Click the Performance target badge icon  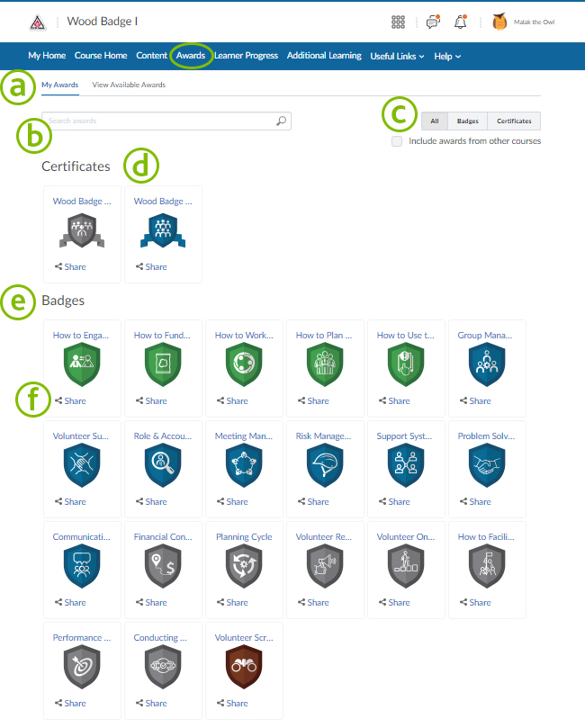click(82, 667)
